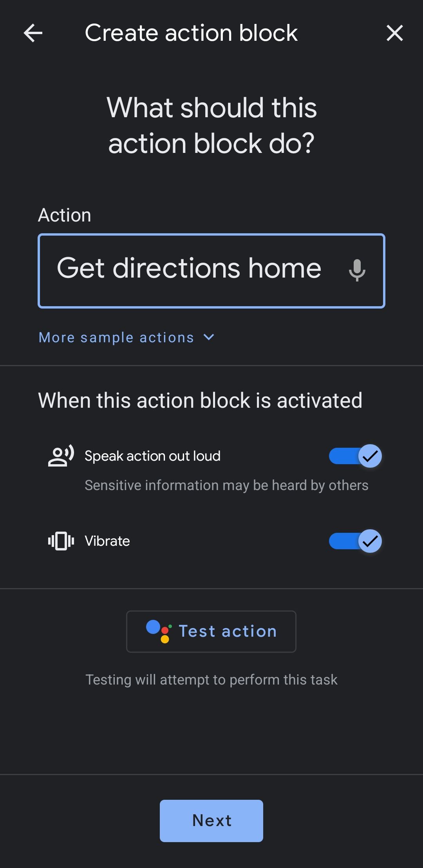
Task: Tap 'Testing will attempt to perform this task' note
Action: pos(211,679)
